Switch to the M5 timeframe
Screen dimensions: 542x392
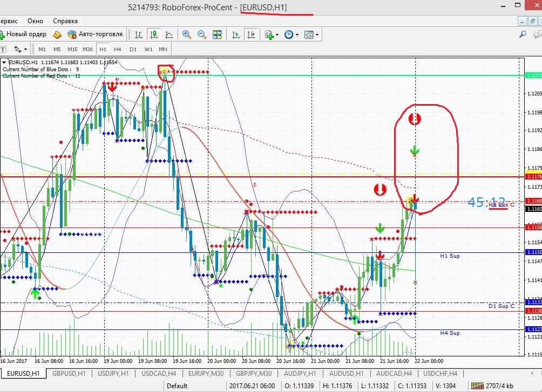click(57, 50)
